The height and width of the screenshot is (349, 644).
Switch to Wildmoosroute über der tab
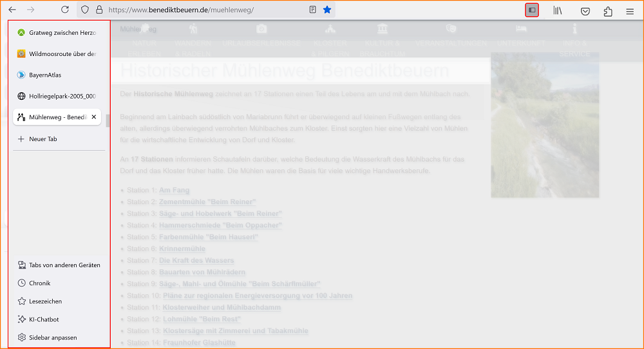[x=57, y=54]
